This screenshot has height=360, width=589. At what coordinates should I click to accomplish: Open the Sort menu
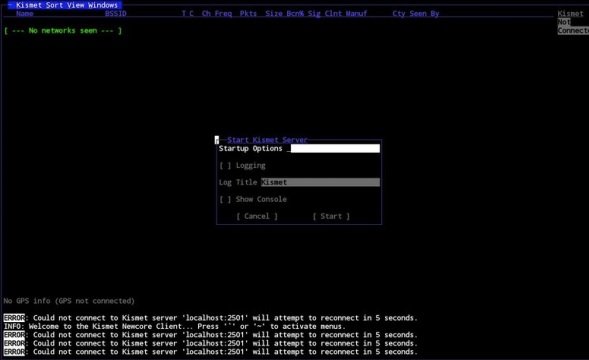tap(54, 5)
